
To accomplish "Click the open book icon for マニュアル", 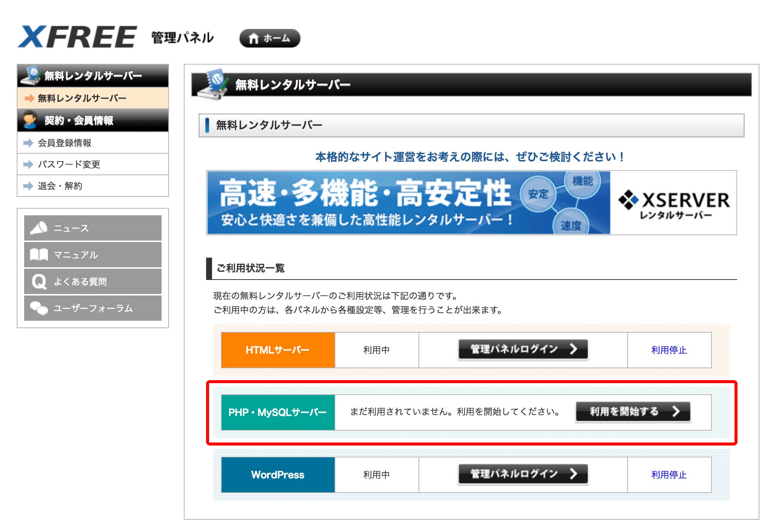I will [39, 255].
